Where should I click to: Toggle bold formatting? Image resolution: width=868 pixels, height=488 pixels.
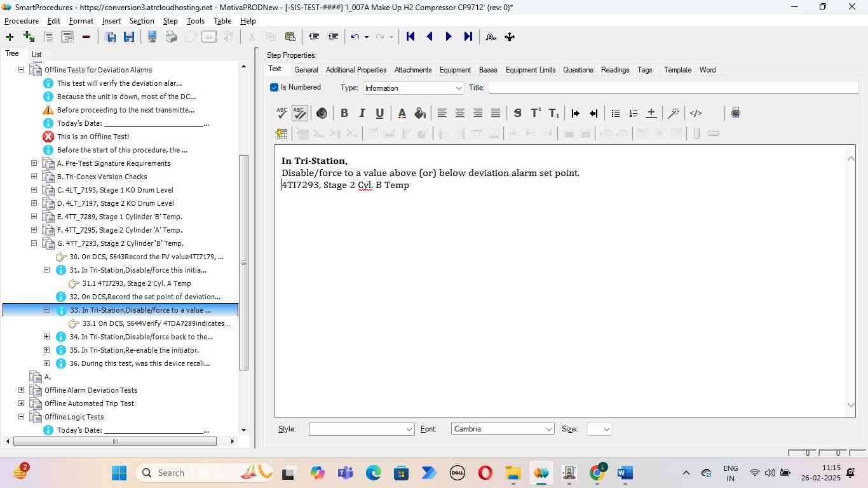[x=344, y=113]
